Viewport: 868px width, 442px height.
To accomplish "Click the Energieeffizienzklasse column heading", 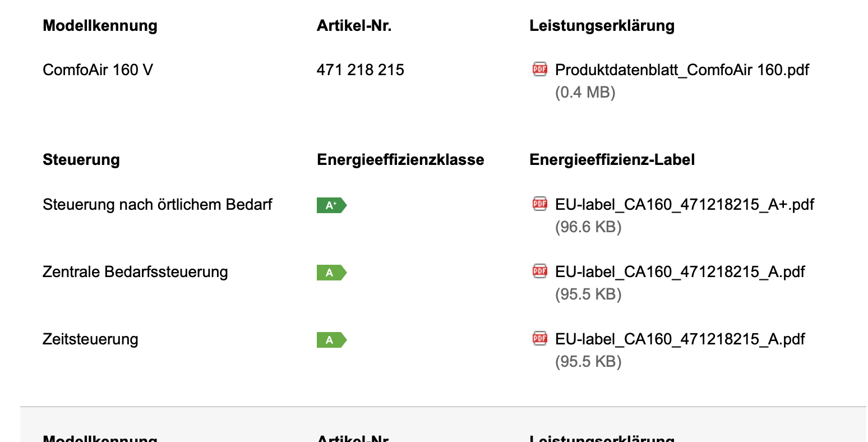I will (x=400, y=160).
